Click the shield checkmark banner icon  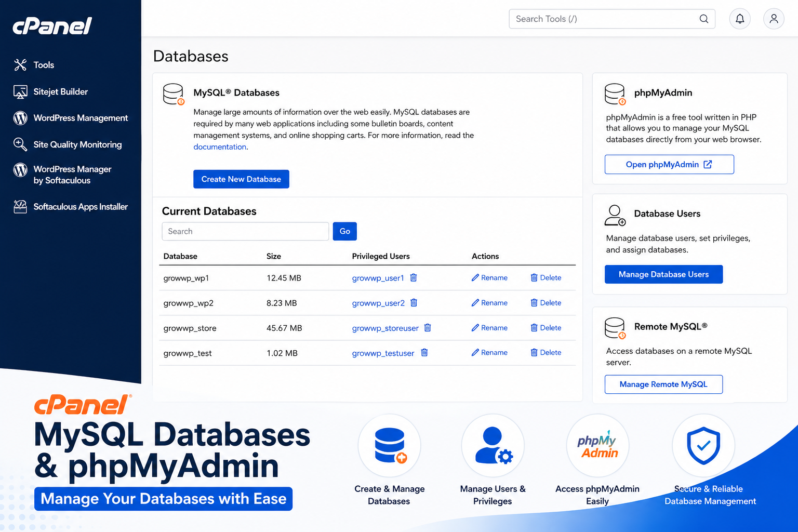point(703,445)
